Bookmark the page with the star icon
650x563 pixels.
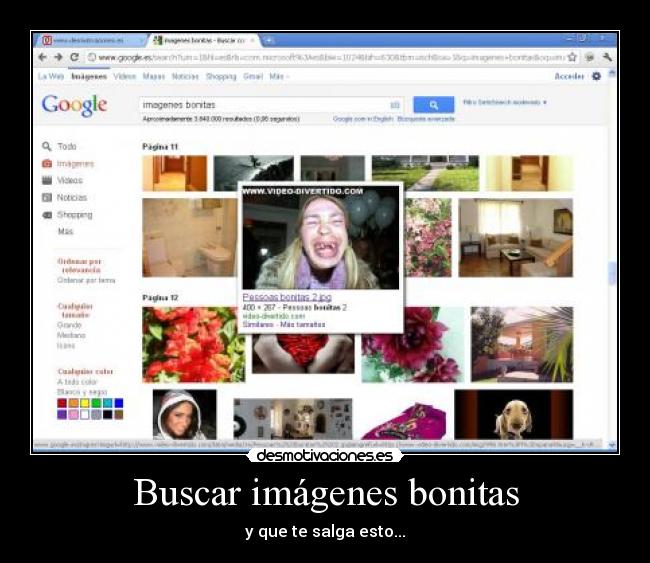pyautogui.click(x=572, y=57)
